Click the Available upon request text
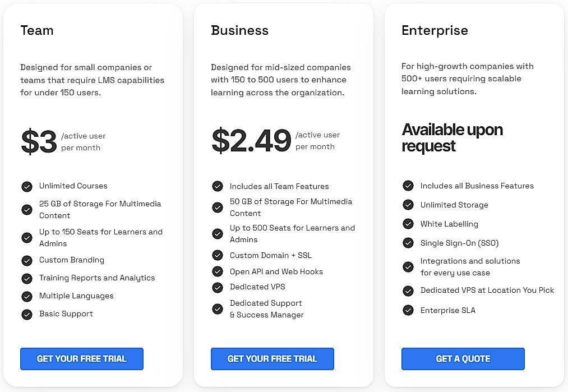Screen dimensions: 568x392 [452, 137]
